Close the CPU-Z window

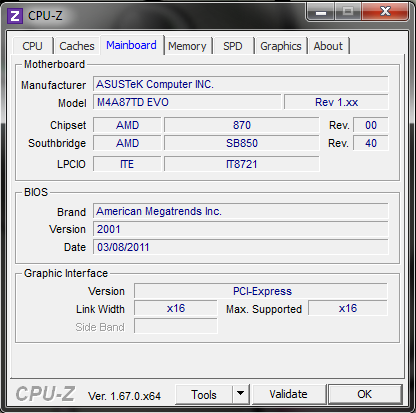click(x=385, y=12)
